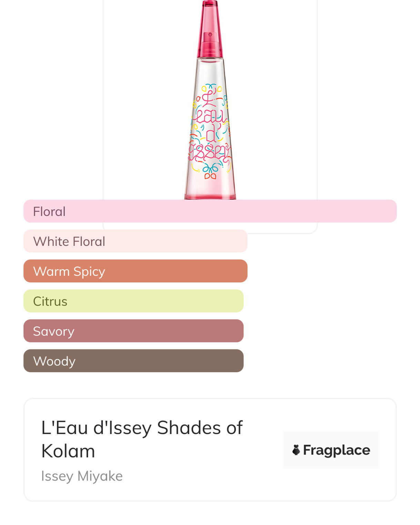
Task: Click the Fragplace perfume bottle logo icon
Action: tap(296, 450)
